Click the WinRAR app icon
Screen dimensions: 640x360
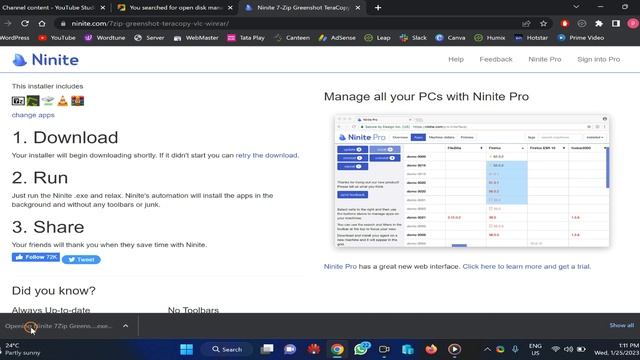[x=78, y=100]
